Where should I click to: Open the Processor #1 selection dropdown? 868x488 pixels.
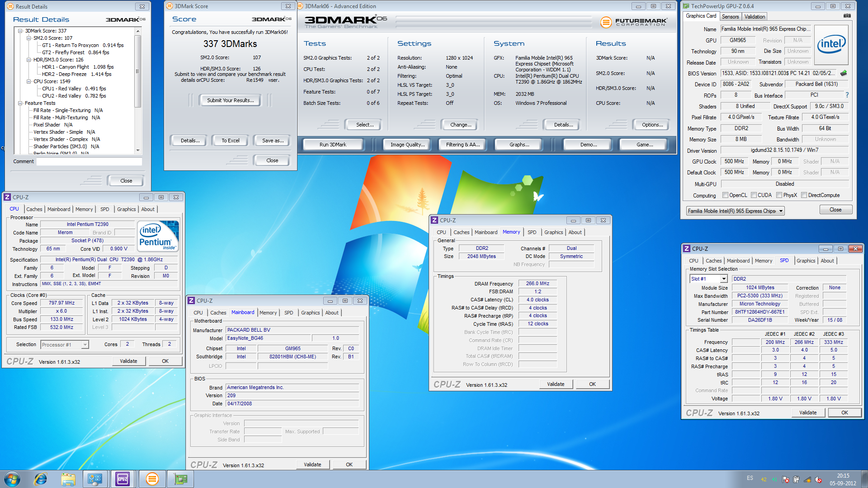pyautogui.click(x=85, y=345)
